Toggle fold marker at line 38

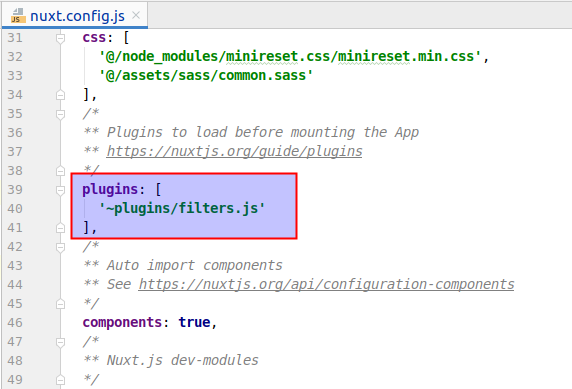point(61,171)
